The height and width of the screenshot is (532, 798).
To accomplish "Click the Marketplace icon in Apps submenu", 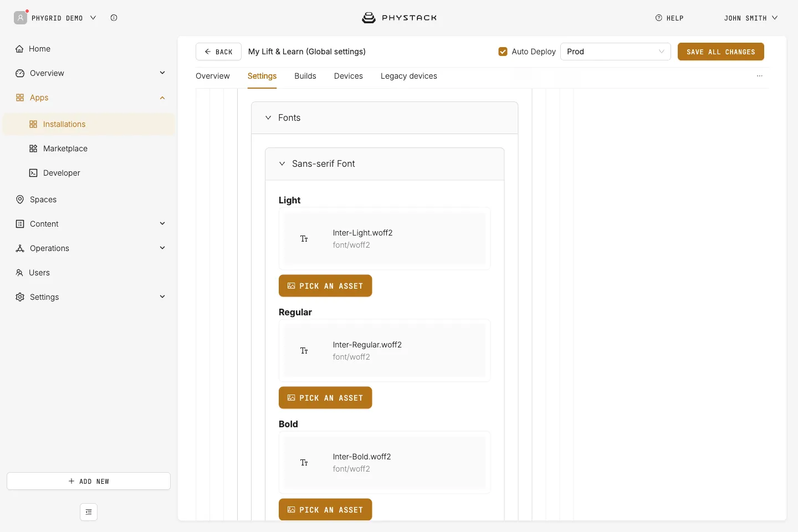I will tap(33, 149).
